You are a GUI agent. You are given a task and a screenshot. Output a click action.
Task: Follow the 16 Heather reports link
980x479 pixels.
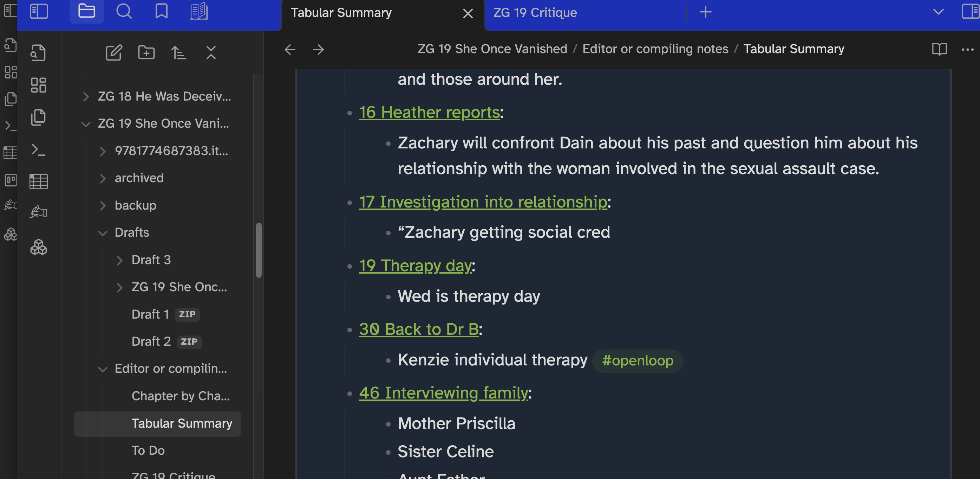tap(429, 112)
